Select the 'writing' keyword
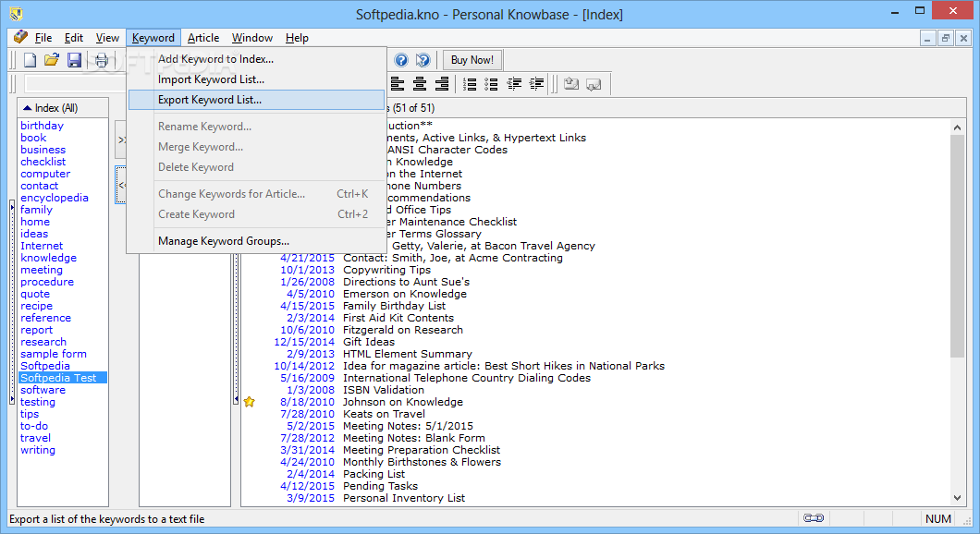Viewport: 980px width, 534px height. 38,450
